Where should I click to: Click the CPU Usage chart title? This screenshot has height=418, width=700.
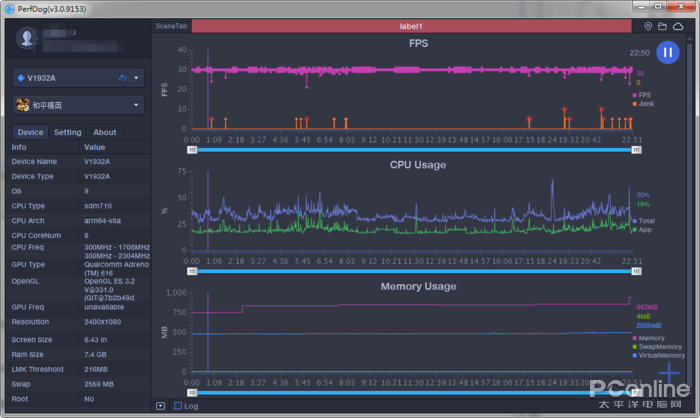(418, 165)
